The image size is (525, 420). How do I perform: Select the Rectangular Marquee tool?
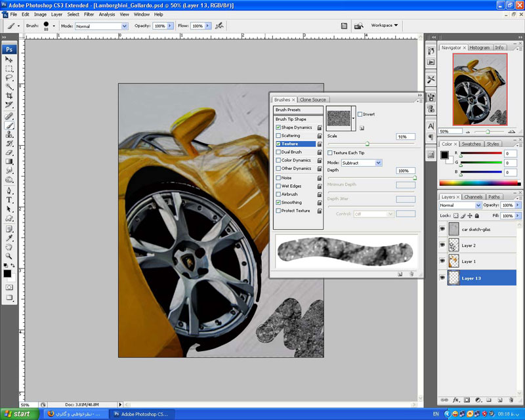point(9,69)
